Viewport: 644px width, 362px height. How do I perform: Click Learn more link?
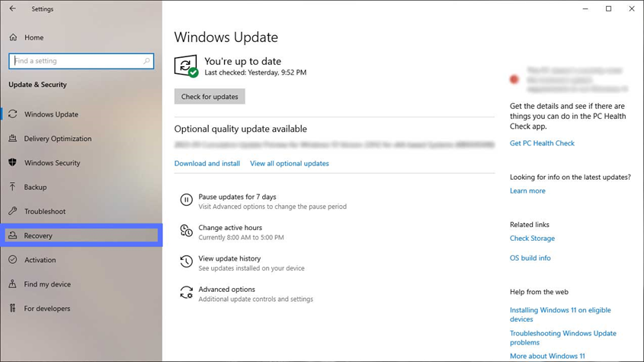click(x=527, y=191)
